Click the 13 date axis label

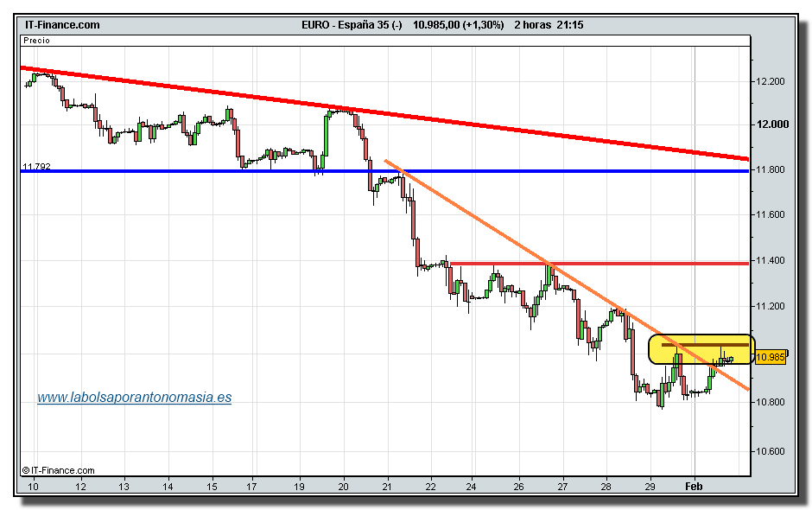(x=124, y=487)
